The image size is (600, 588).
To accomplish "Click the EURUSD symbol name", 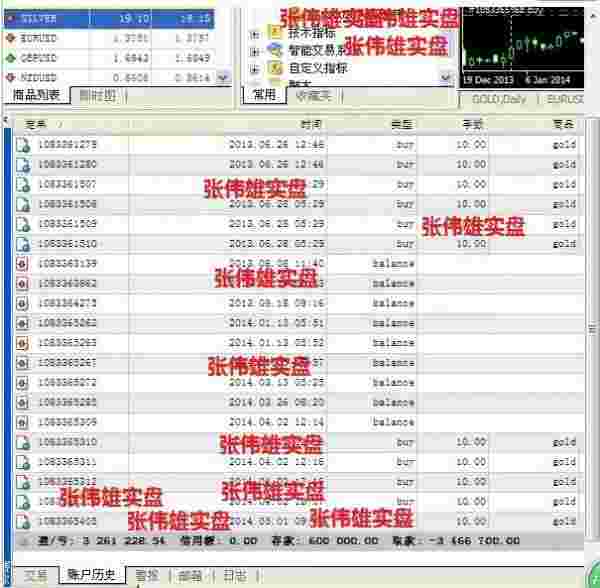I will pyautogui.click(x=38, y=38).
